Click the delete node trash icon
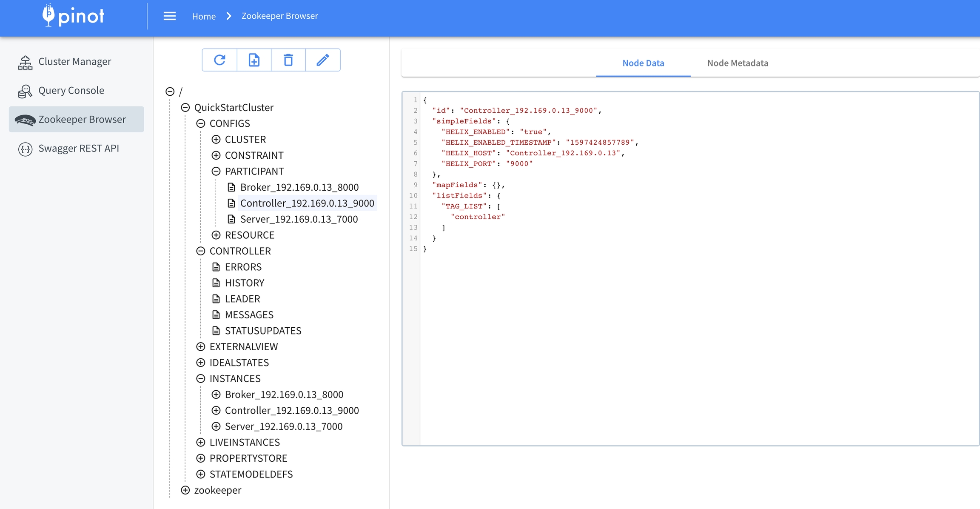The width and height of the screenshot is (980, 509). (x=288, y=60)
